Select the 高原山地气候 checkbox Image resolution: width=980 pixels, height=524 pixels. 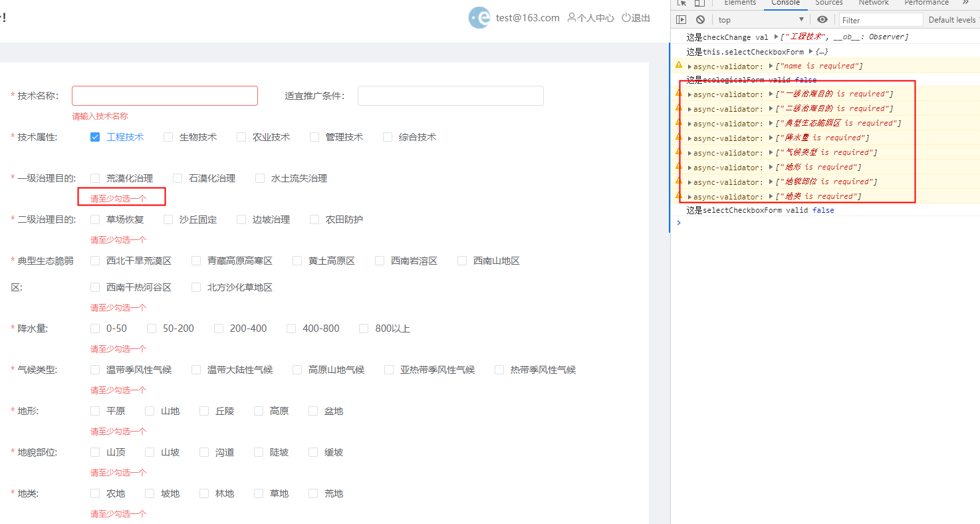pyautogui.click(x=297, y=370)
